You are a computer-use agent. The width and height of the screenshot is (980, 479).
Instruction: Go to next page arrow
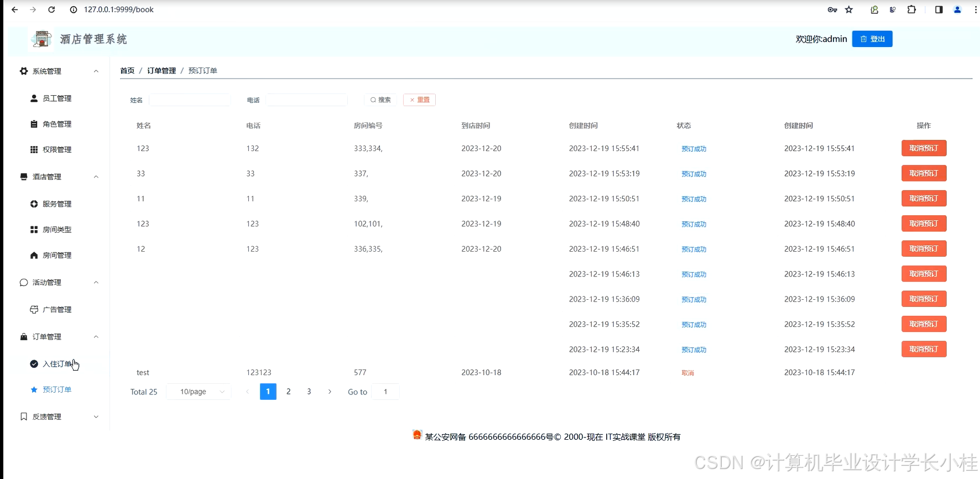(330, 392)
